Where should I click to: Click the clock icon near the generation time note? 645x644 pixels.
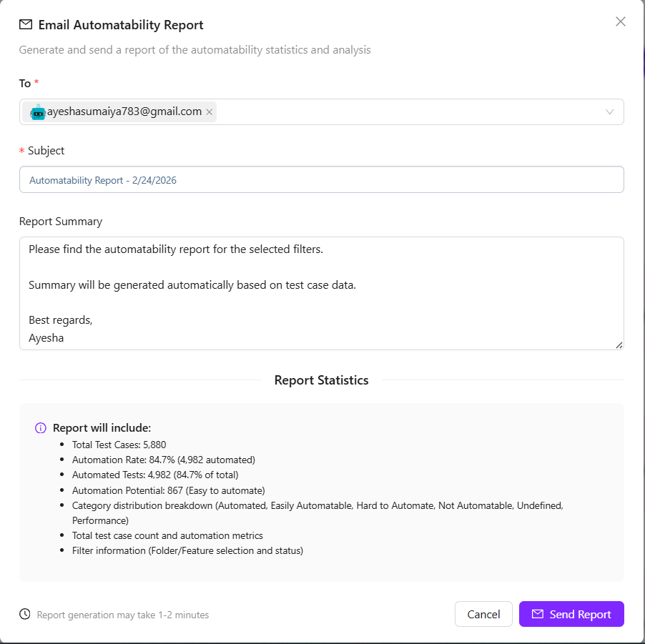tap(25, 614)
